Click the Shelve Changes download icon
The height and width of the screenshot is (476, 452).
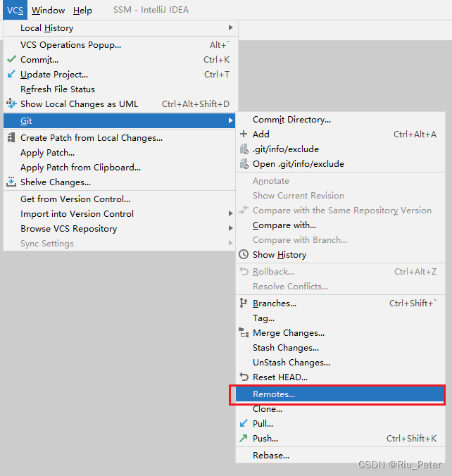coord(11,182)
